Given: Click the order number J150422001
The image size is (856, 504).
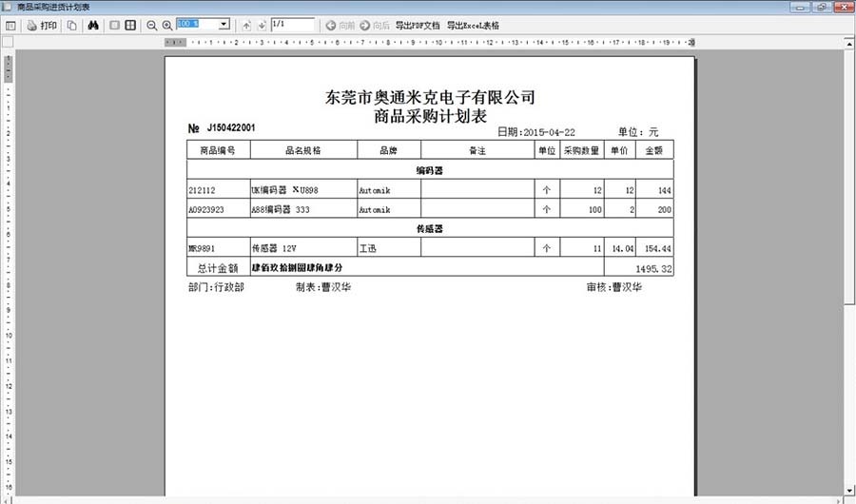Looking at the screenshot, I should [x=231, y=127].
